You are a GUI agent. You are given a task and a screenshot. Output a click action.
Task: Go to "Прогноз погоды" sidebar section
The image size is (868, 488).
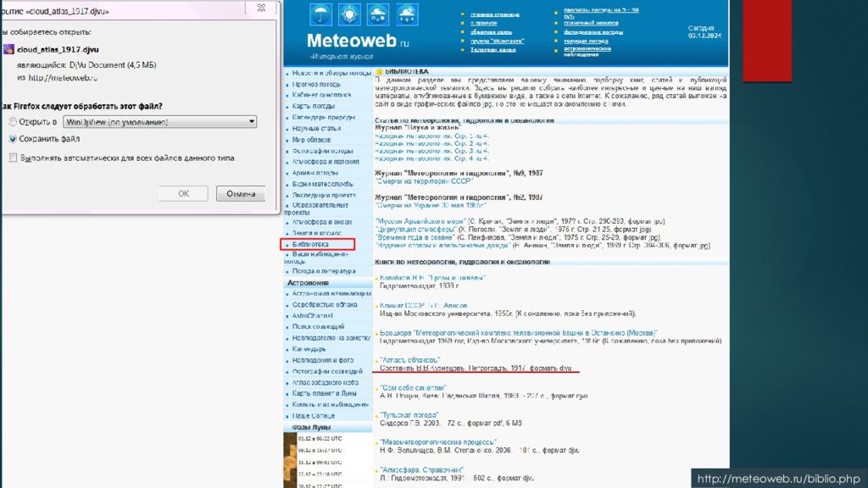coord(316,84)
